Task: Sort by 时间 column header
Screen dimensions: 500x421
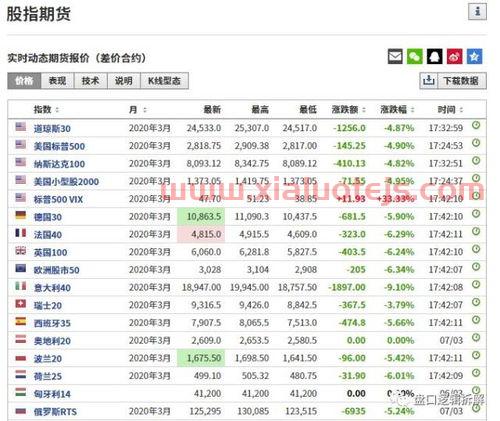Action: (450, 109)
